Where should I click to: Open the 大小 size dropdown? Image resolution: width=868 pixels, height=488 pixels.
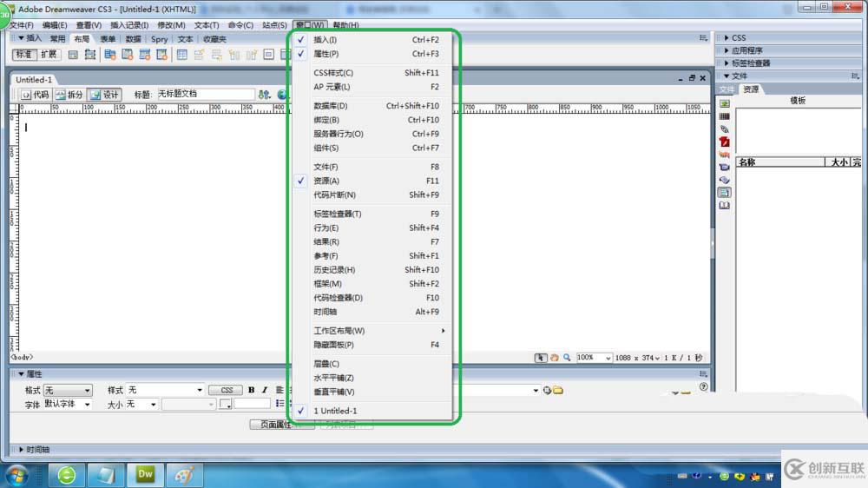[141, 405]
